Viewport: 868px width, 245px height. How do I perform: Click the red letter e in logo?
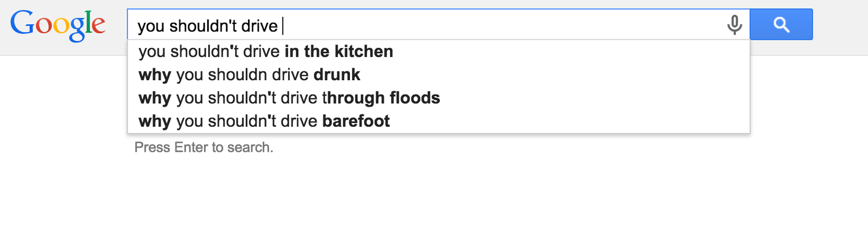[98, 25]
